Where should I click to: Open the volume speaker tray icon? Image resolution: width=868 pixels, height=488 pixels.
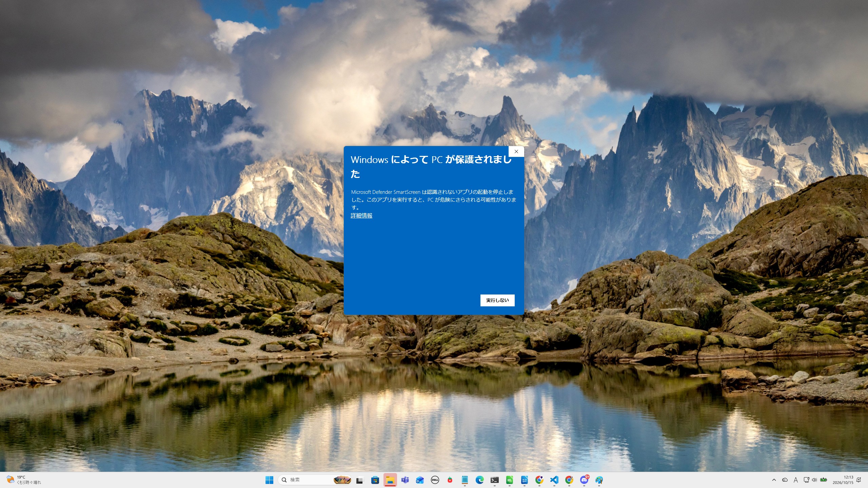pos(814,480)
